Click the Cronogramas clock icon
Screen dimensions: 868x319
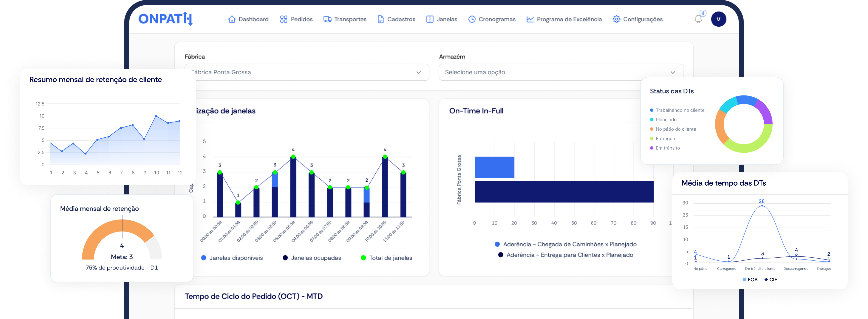click(x=472, y=19)
